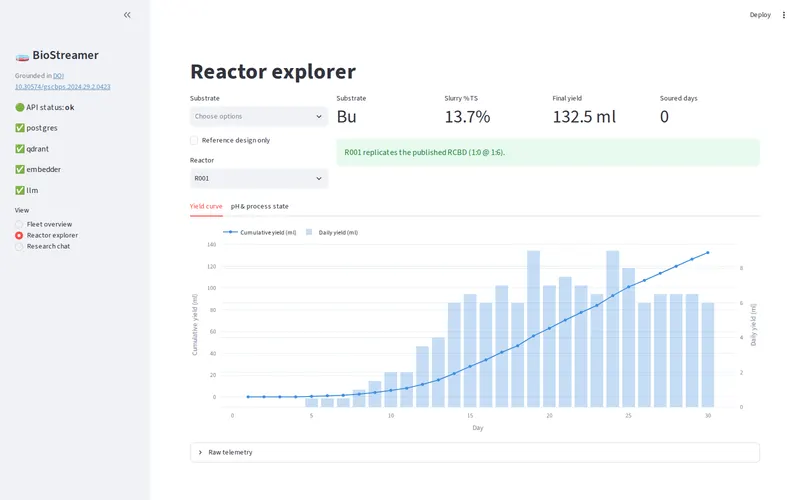This screenshot has width=800, height=500.
Task: Open the Reactor R001 dropdown
Action: (x=259, y=179)
